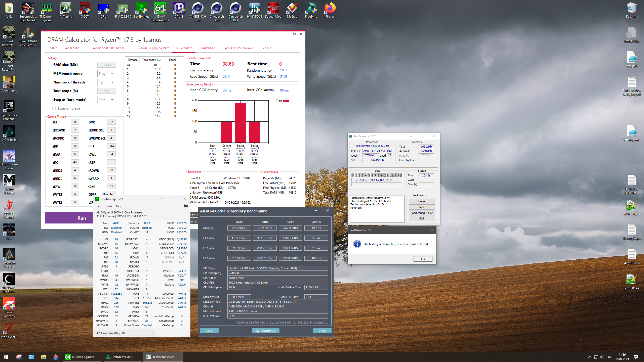This screenshot has height=362, width=644.
Task: Open the Number of threads dropdown
Action: [112, 82]
